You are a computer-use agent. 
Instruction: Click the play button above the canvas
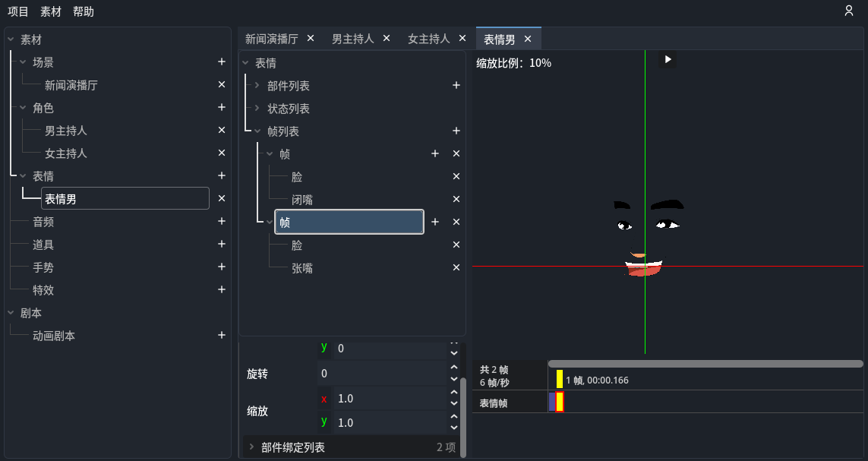668,59
